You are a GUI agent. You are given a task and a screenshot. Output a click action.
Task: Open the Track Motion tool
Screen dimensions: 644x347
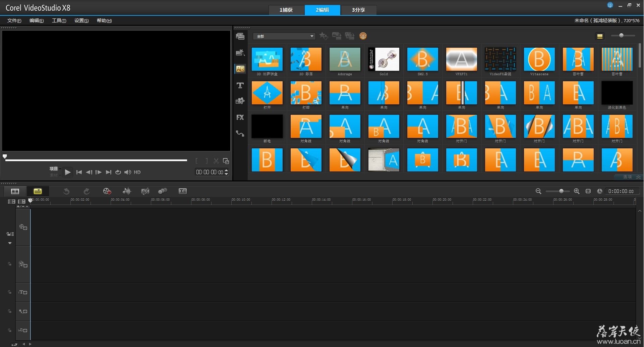[x=163, y=191]
